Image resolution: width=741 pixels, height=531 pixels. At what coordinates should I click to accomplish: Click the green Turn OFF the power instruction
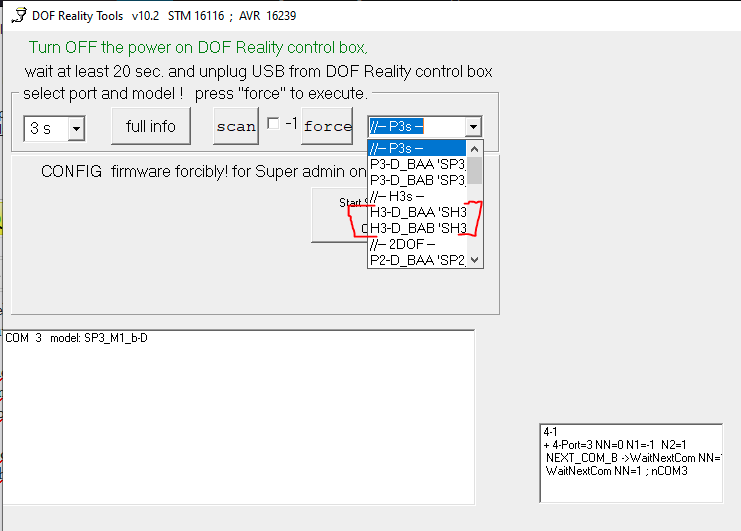(198, 48)
